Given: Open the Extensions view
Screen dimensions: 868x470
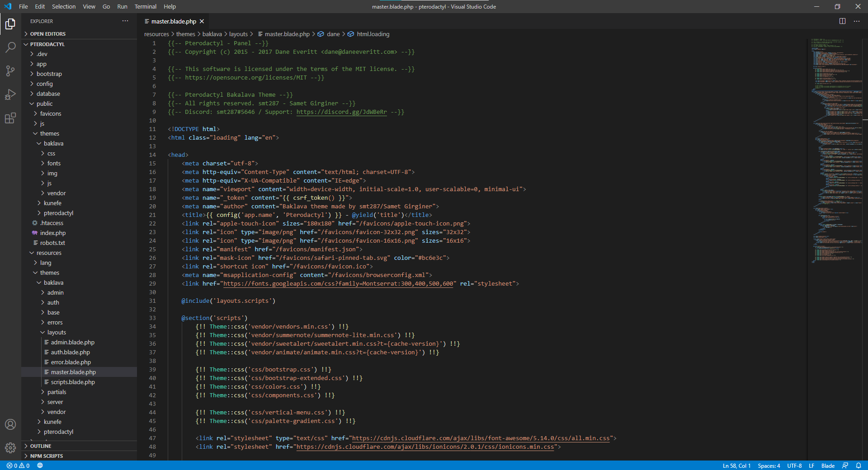Looking at the screenshot, I should click(x=10, y=118).
